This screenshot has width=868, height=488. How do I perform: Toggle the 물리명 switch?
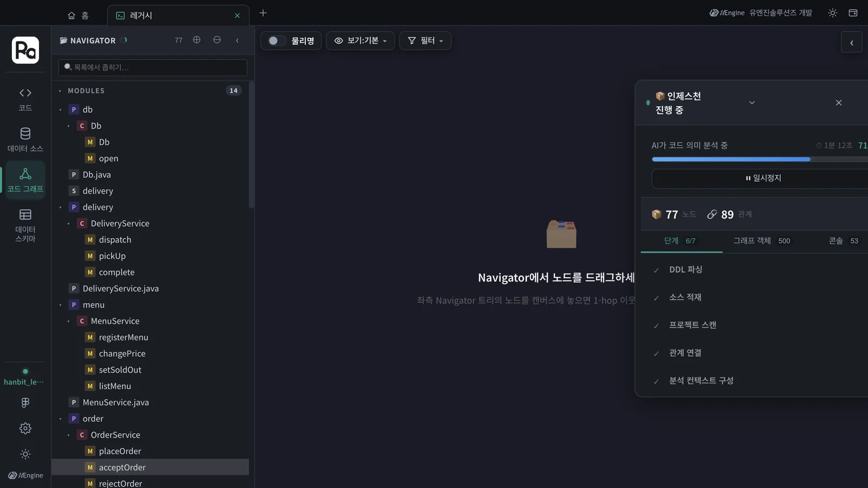pyautogui.click(x=277, y=41)
